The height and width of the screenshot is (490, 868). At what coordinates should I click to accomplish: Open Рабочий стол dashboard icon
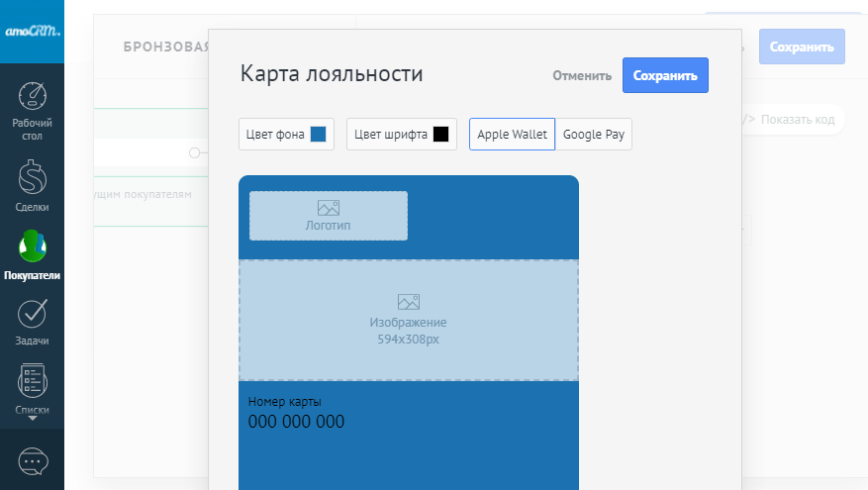tap(32, 109)
